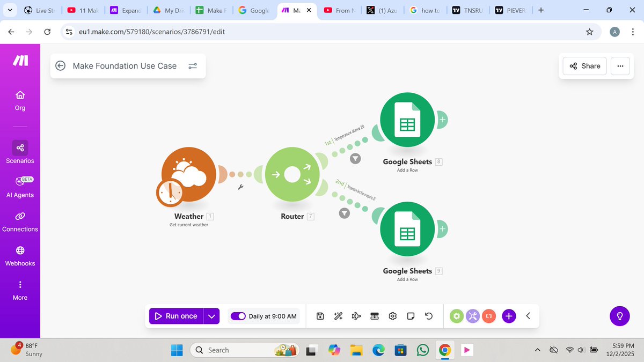Click the Share button
Screen dimensions: 644x362
tap(585, 66)
